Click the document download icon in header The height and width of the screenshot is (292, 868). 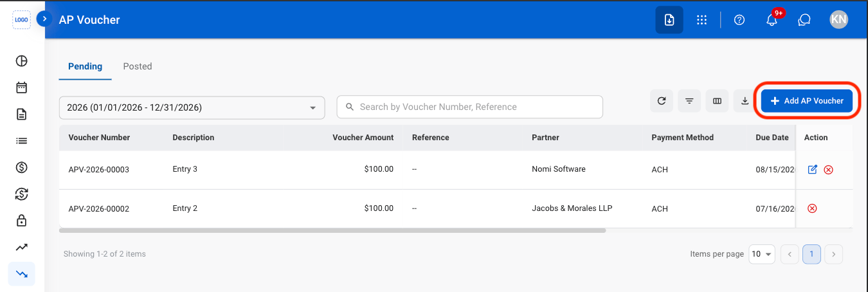click(669, 20)
